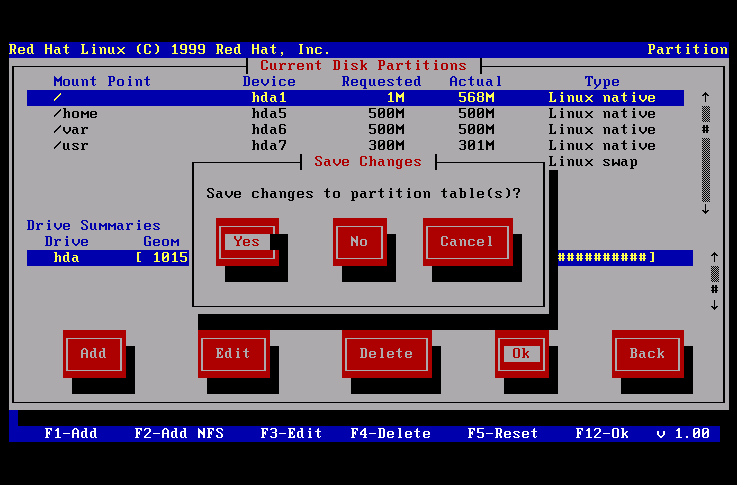
Task: Click the Delete button
Action: pos(387,353)
